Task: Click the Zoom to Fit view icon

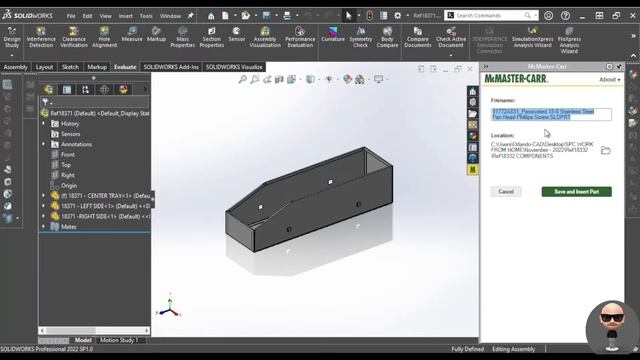Action: coord(242,79)
